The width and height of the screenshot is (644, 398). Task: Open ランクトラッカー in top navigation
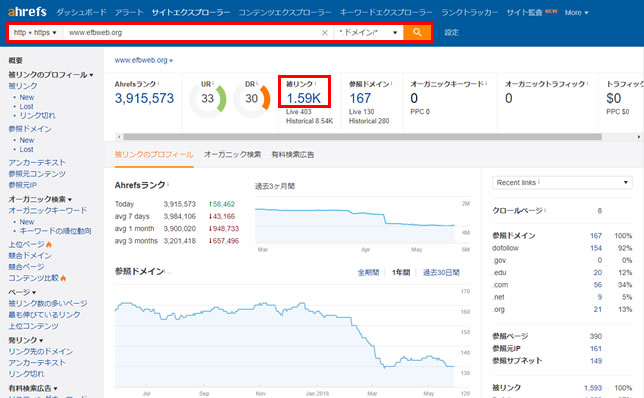tap(469, 12)
